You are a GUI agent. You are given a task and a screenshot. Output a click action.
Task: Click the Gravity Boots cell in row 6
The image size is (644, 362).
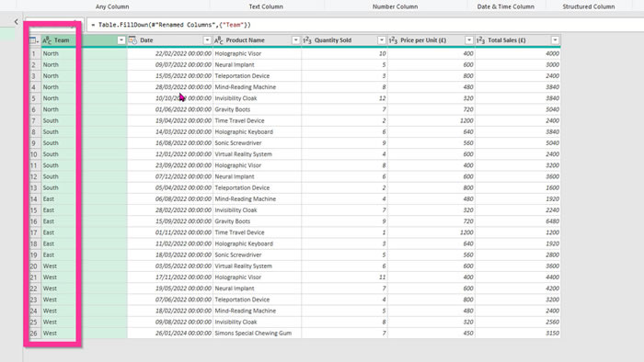tap(257, 109)
